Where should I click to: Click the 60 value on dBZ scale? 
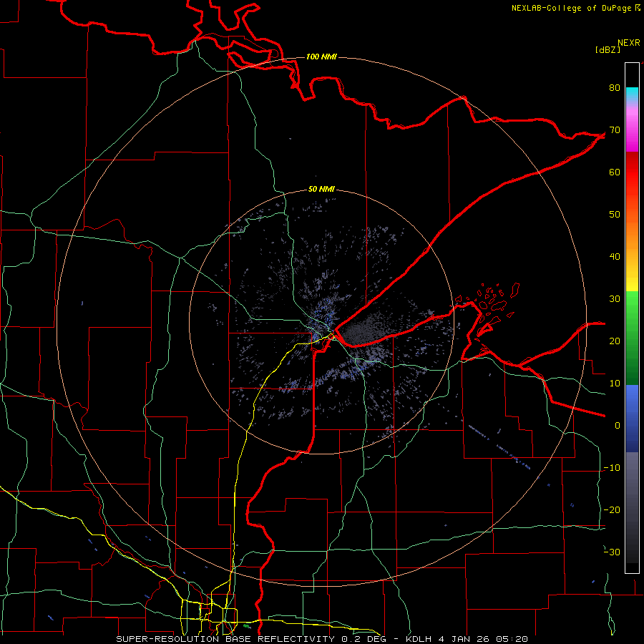pos(615,172)
